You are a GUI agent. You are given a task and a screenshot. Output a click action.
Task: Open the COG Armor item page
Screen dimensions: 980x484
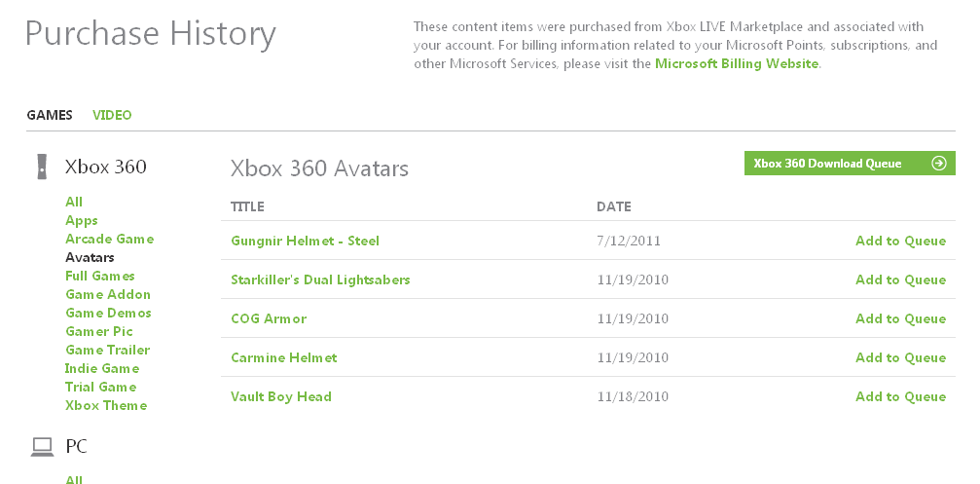click(269, 318)
